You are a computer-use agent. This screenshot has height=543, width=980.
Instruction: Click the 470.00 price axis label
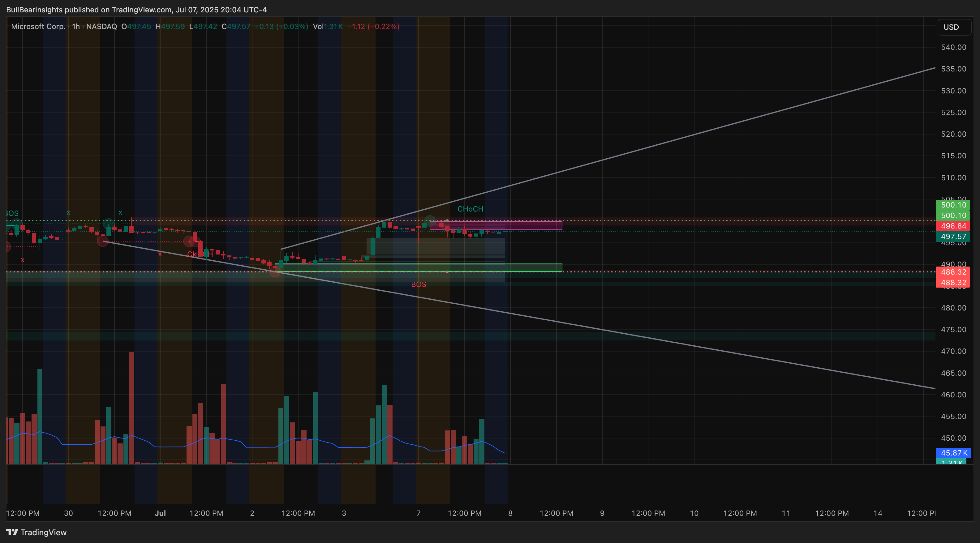953,351
